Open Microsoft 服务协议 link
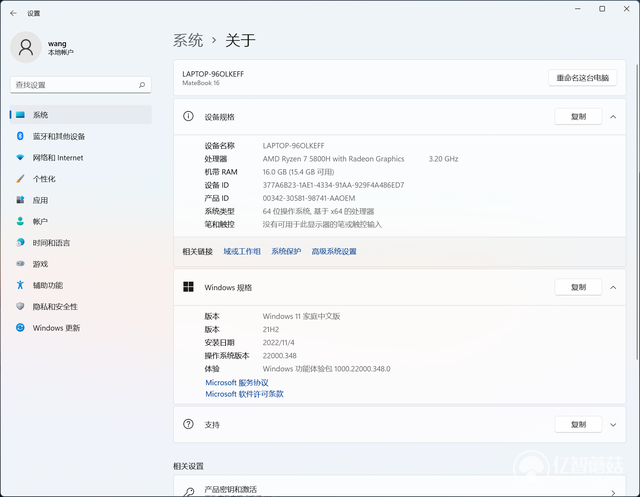 pos(237,382)
